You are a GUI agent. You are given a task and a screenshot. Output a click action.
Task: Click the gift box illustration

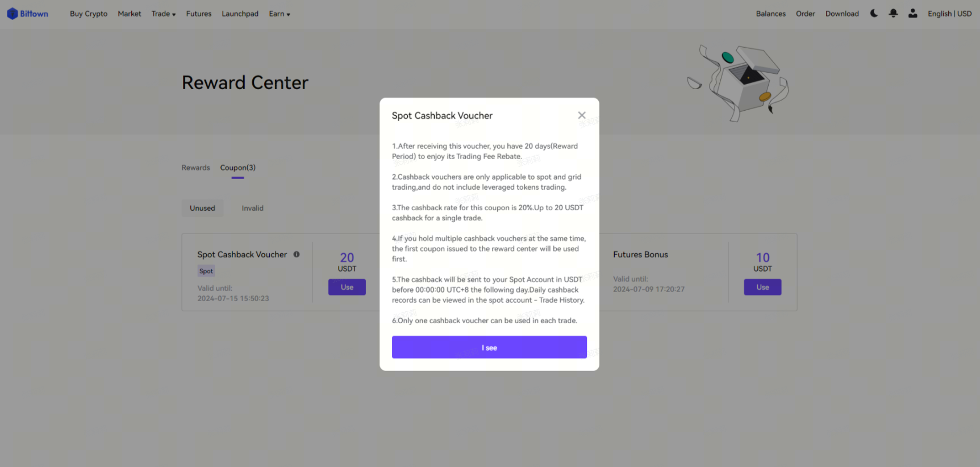[739, 82]
